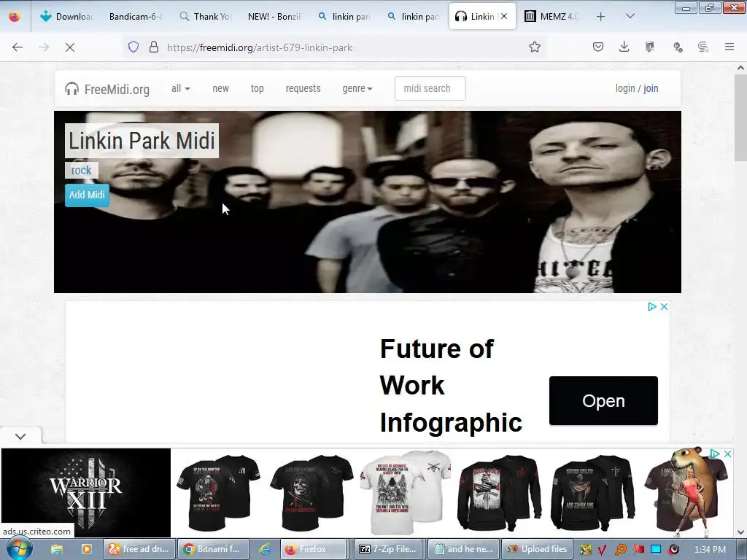Open the 'top' midi section
Screen dimensions: 747x560
(x=258, y=88)
